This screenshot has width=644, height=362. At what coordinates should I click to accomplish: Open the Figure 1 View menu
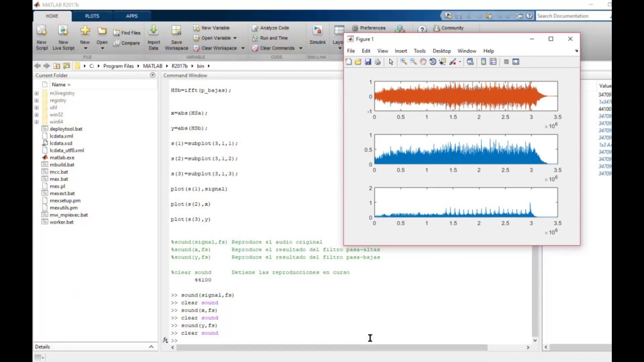383,51
